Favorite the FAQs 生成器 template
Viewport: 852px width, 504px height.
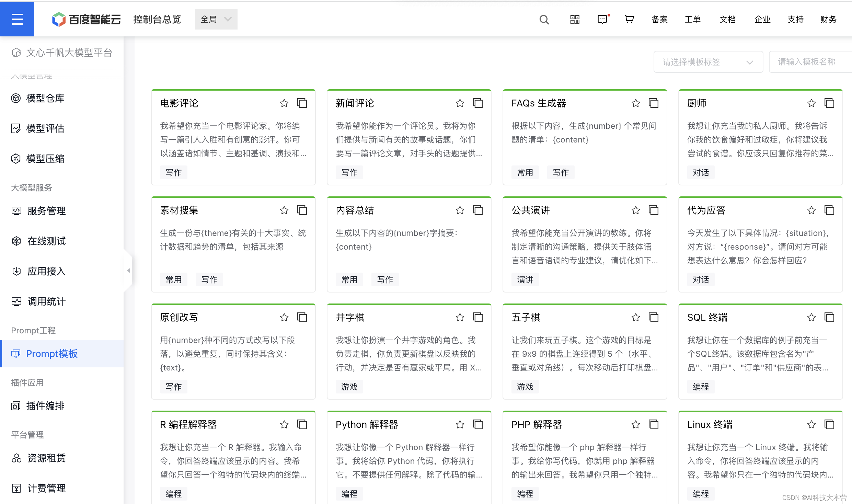(x=635, y=103)
